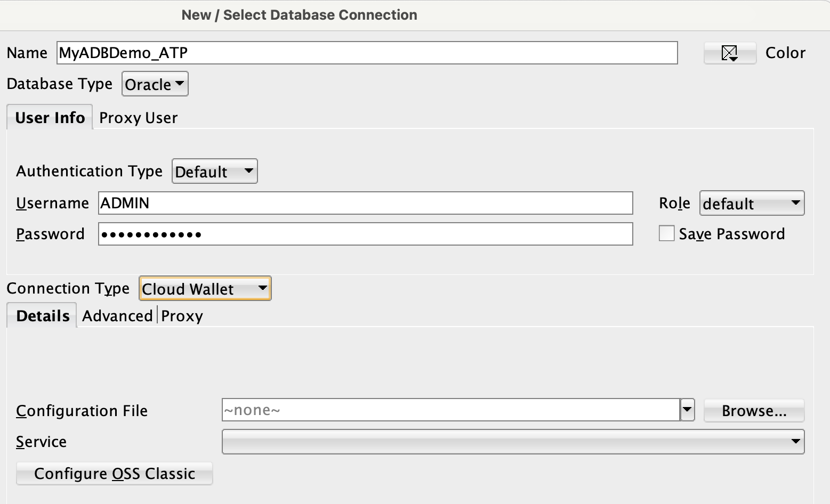
Task: Click into the Password field
Action: (x=366, y=234)
